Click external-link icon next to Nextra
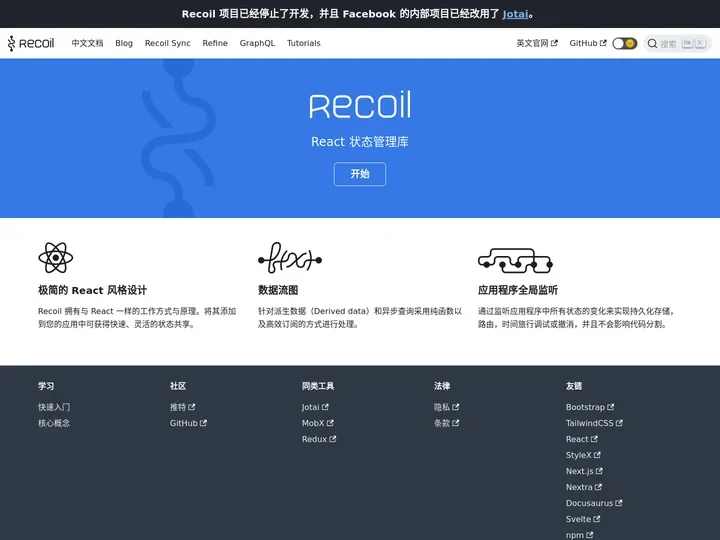This screenshot has width=720, height=540. 598,487
